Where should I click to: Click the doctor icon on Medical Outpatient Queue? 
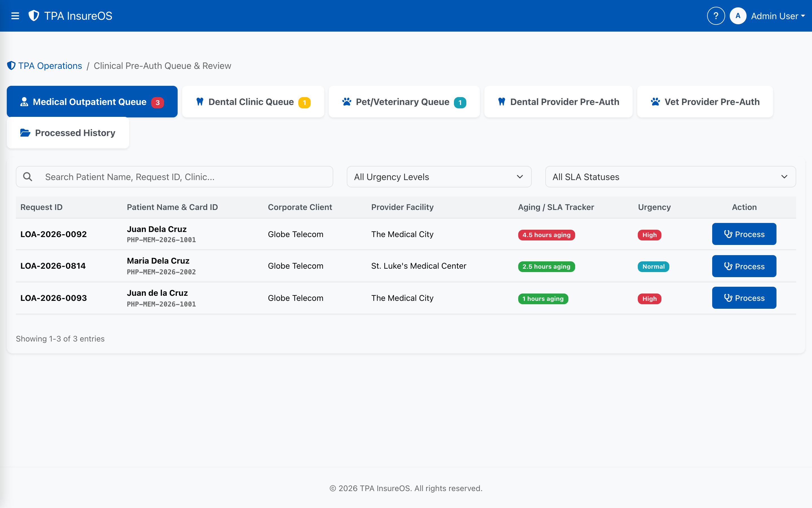tap(24, 102)
